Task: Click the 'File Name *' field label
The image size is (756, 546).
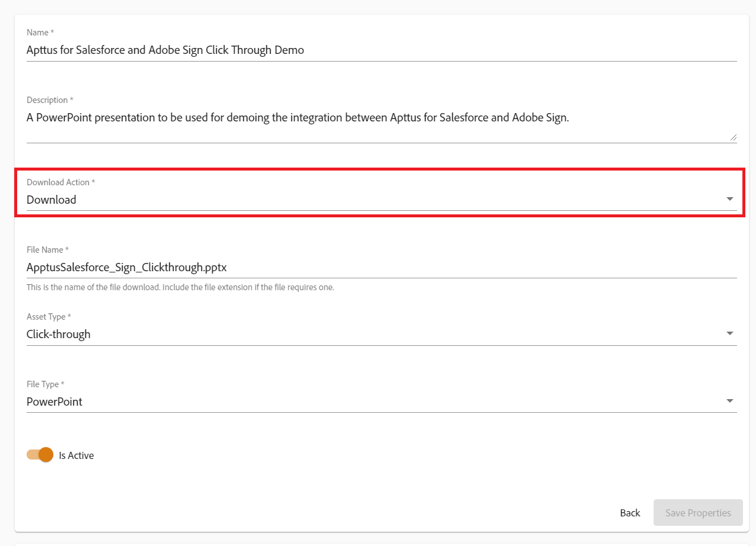Action: pyautogui.click(x=48, y=250)
